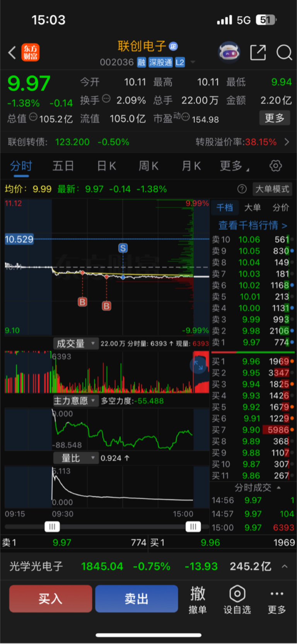Open search magnifier icon
Screen dimensions: 297x644
[284, 52]
